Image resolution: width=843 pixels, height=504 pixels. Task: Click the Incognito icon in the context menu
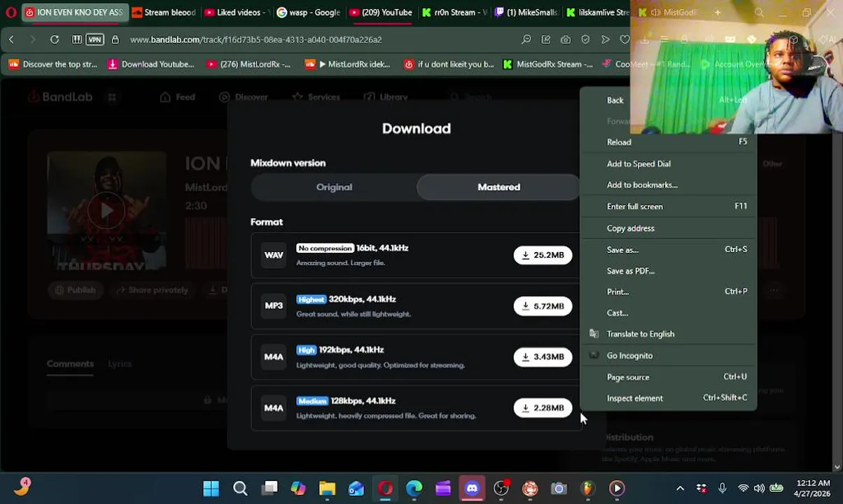[594, 356]
